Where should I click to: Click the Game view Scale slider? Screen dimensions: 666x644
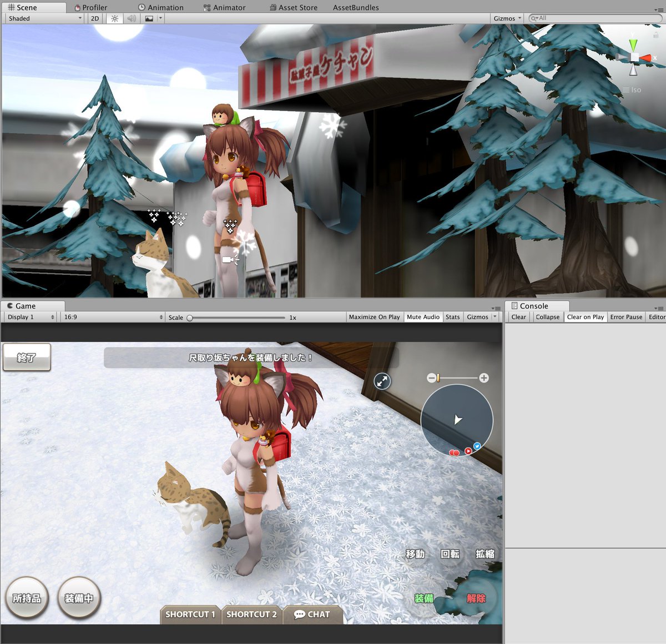pyautogui.click(x=236, y=318)
